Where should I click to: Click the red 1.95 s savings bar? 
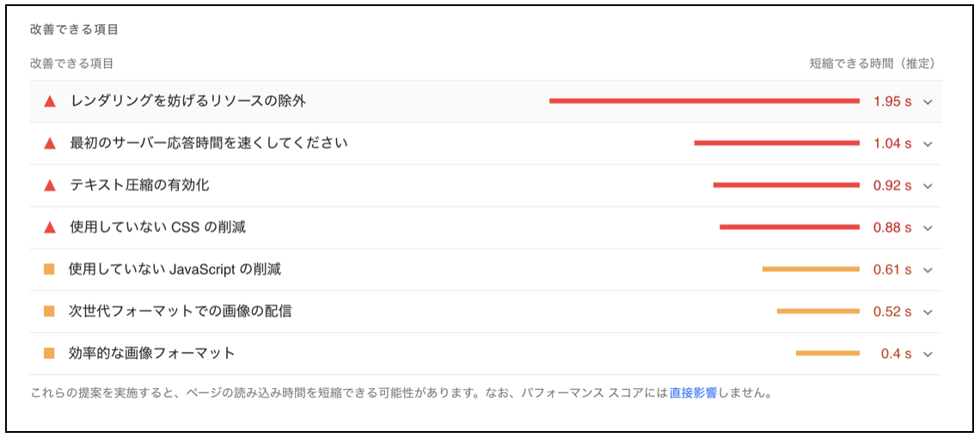(x=704, y=102)
